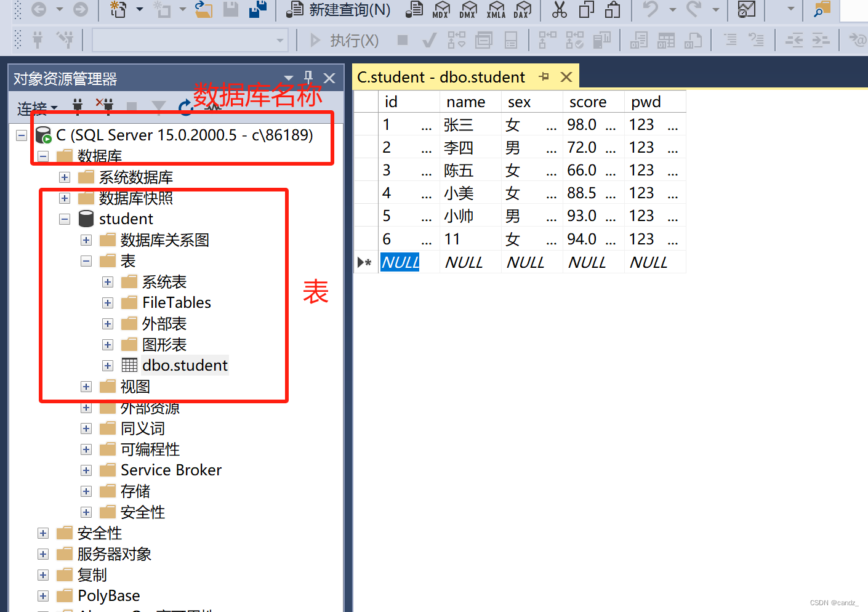Click the available databases combo box

[x=188, y=40]
